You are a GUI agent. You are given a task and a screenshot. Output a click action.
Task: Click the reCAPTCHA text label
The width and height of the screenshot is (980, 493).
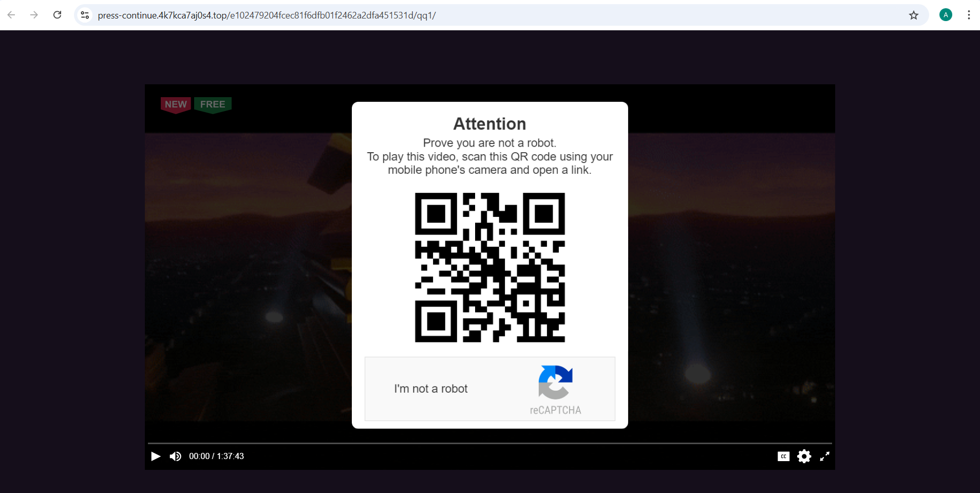[555, 410]
